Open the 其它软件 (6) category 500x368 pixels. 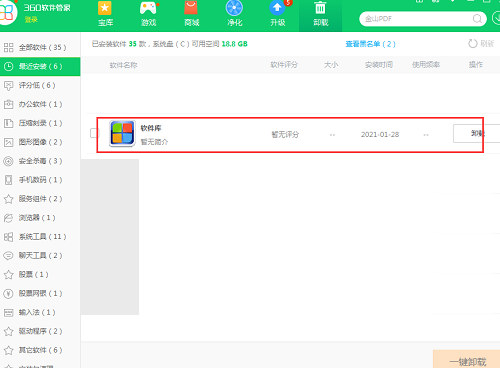[x=40, y=350]
